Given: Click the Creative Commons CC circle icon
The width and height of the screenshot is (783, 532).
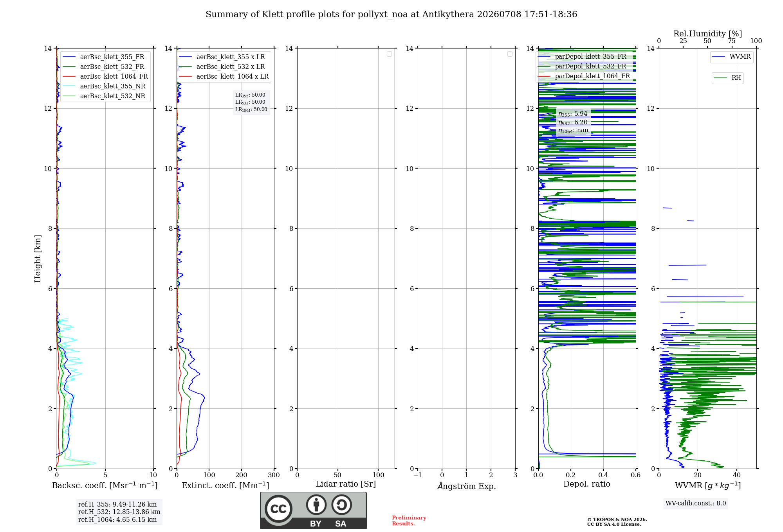Looking at the screenshot, I should point(278,509).
